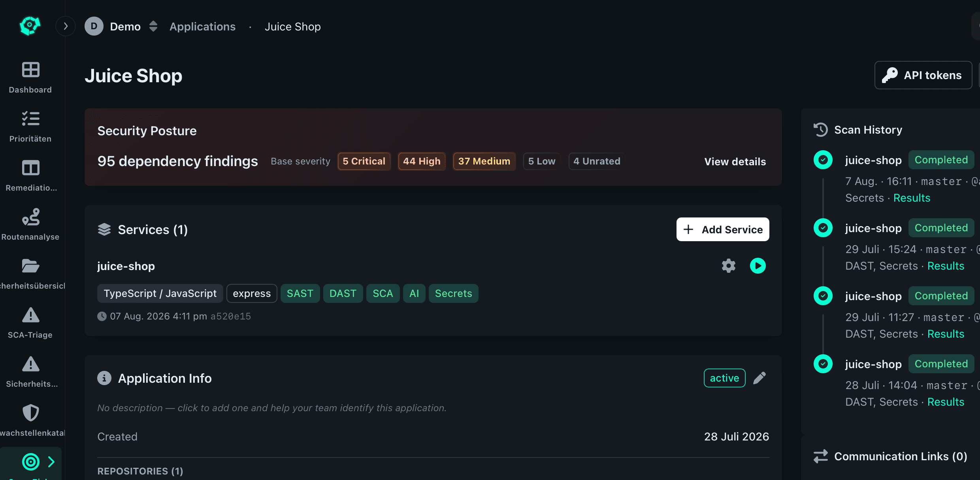Open SCA-Triage in the sidebar
The height and width of the screenshot is (480, 980).
click(x=30, y=323)
